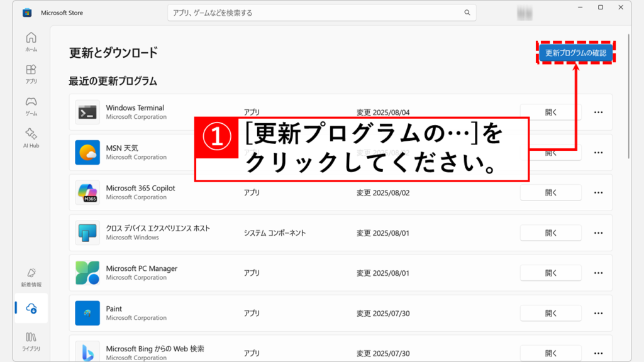Screen dimensions: 644x362
Task: Open the Apps section in the sidebar
Action: pos(31,74)
